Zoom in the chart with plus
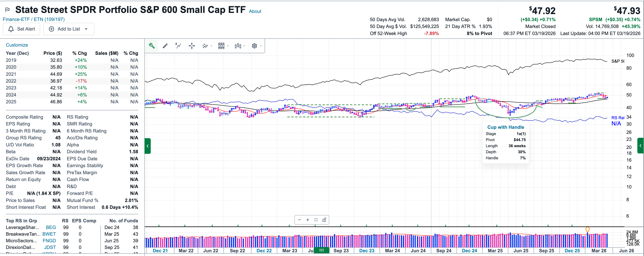The image size is (644, 256). 308,220
